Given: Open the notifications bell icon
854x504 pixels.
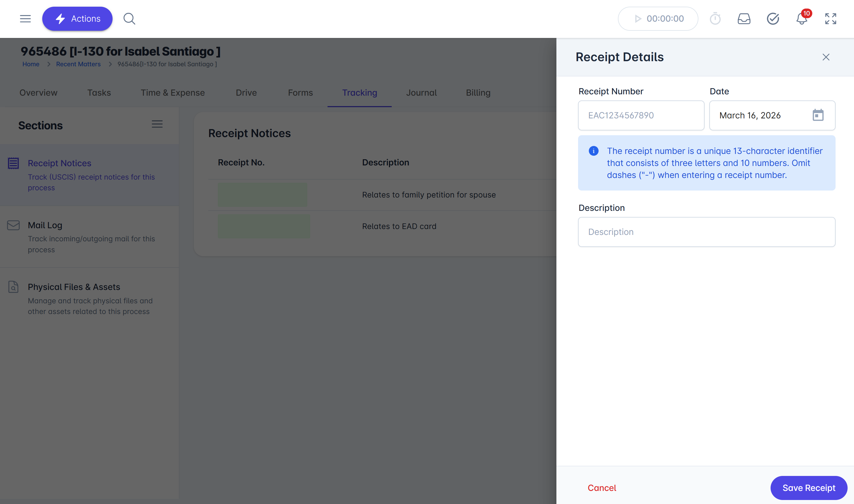Looking at the screenshot, I should coord(802,19).
